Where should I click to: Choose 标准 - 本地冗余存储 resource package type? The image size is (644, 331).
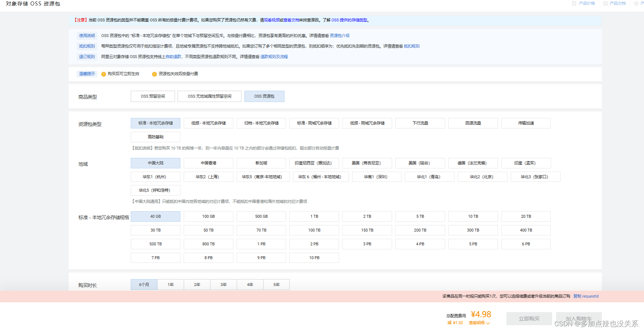click(155, 123)
